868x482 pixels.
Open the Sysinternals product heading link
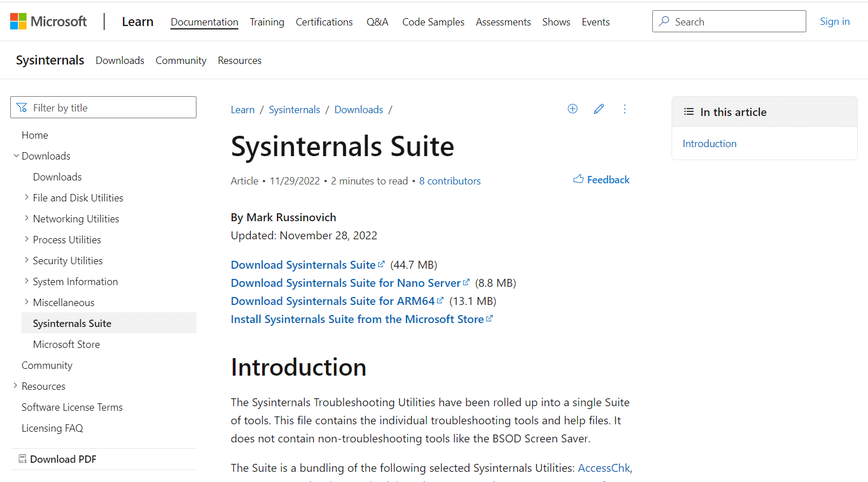tap(50, 60)
